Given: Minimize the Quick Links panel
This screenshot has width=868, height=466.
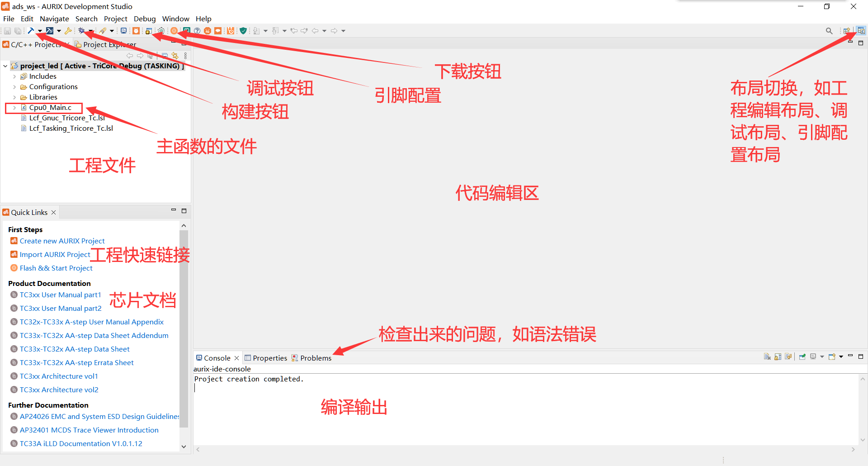Looking at the screenshot, I should pyautogui.click(x=174, y=210).
